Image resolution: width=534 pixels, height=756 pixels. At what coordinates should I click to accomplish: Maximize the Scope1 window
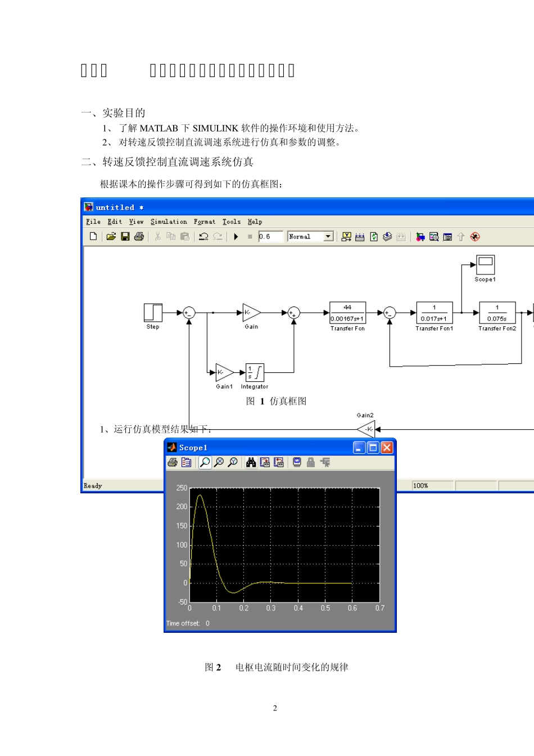(373, 448)
